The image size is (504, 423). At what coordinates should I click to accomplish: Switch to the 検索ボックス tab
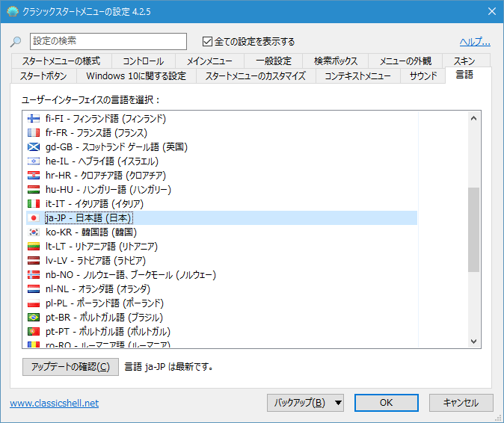(335, 61)
